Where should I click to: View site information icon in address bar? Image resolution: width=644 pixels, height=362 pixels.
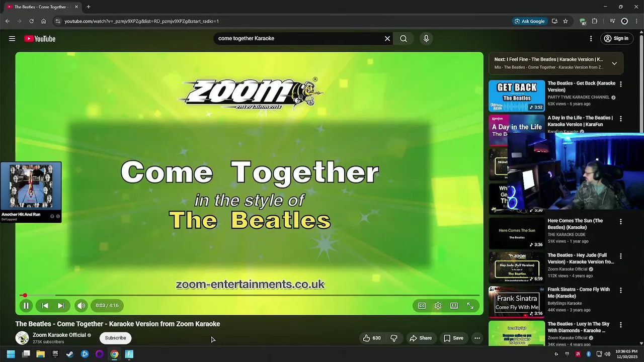(x=58, y=21)
